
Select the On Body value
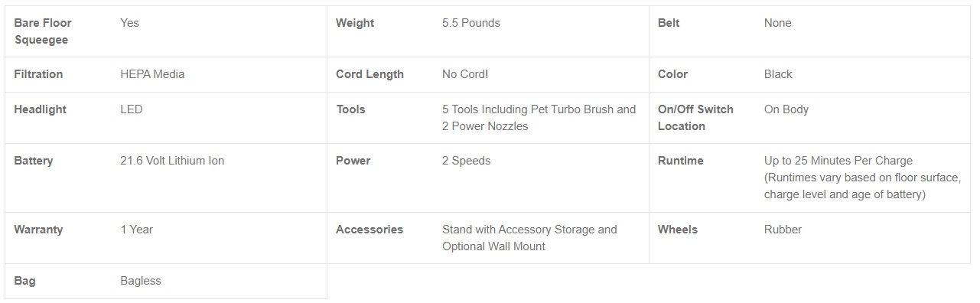(786, 109)
